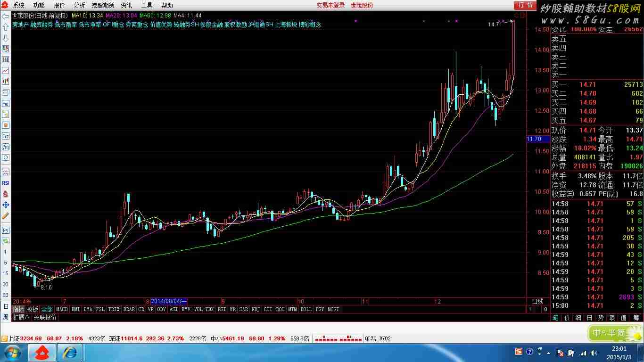
Task: Select the red S dollar-like sidebar icon
Action: [6, 194]
